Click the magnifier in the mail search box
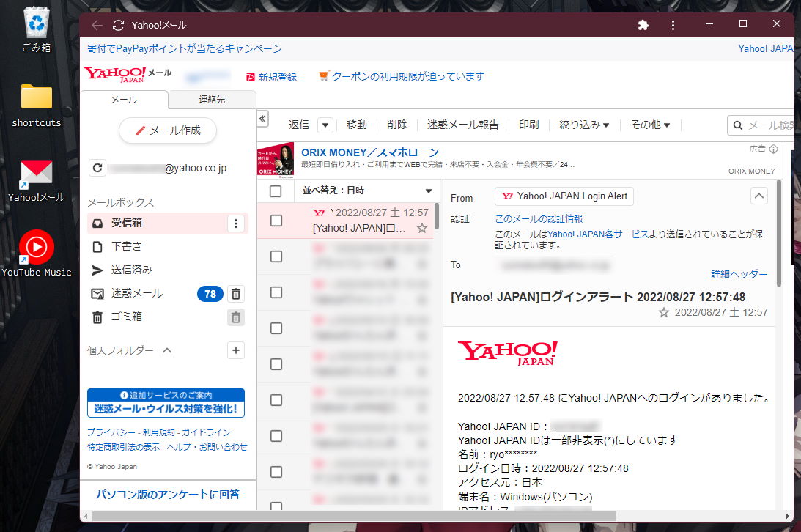This screenshot has width=801, height=532. coord(738,125)
